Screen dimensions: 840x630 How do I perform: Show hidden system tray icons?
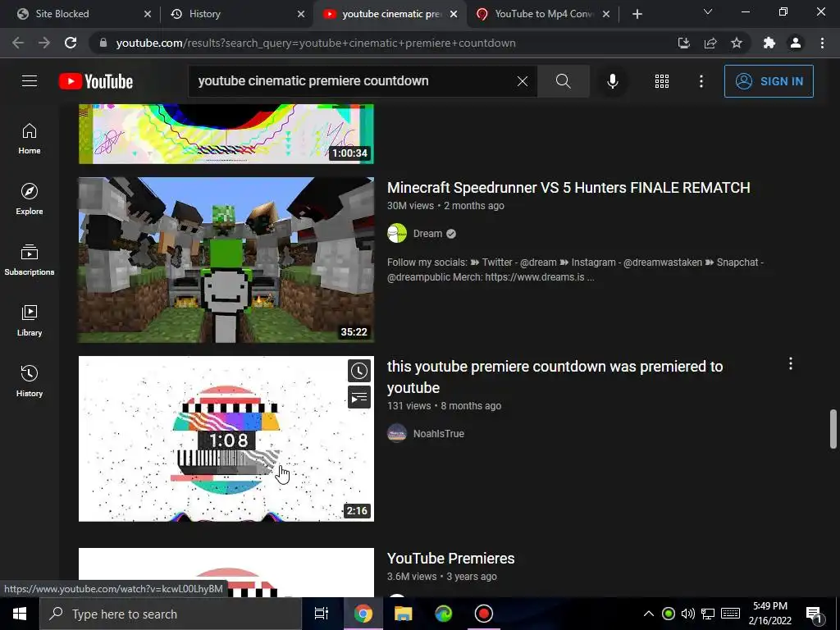point(648,614)
